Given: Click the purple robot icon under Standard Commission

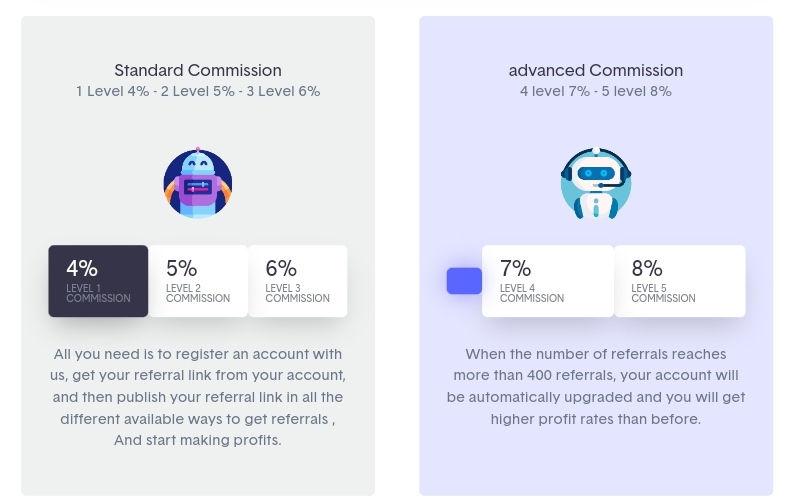Looking at the screenshot, I should coord(198,184).
